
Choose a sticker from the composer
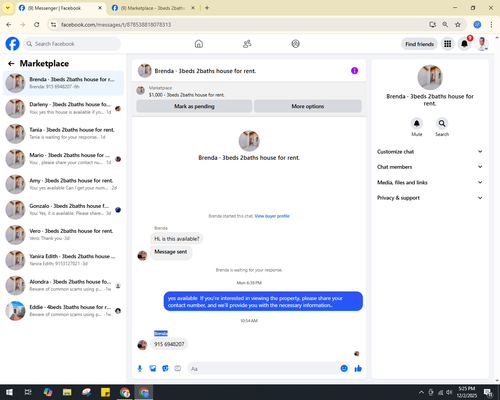point(165,368)
